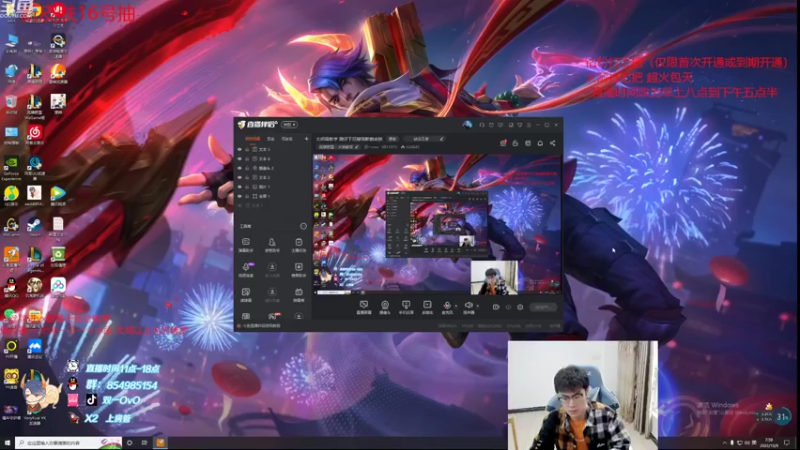Add camera source from bottom toolbar
The width and height of the screenshot is (800, 450).
pos(385,307)
